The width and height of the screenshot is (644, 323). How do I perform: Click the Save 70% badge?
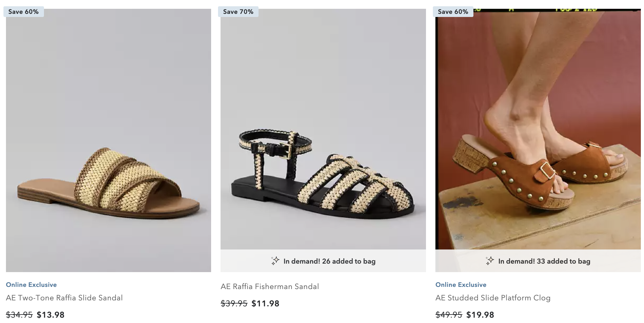(238, 12)
